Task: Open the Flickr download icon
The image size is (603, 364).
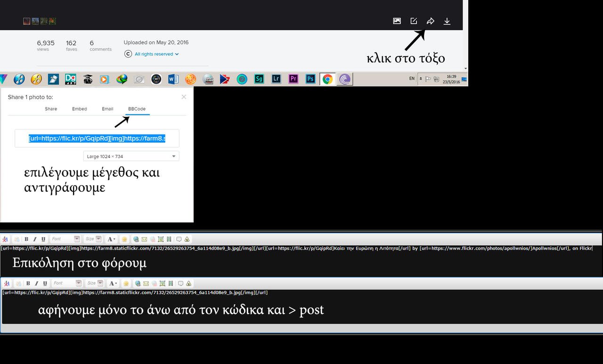Action: [x=447, y=21]
